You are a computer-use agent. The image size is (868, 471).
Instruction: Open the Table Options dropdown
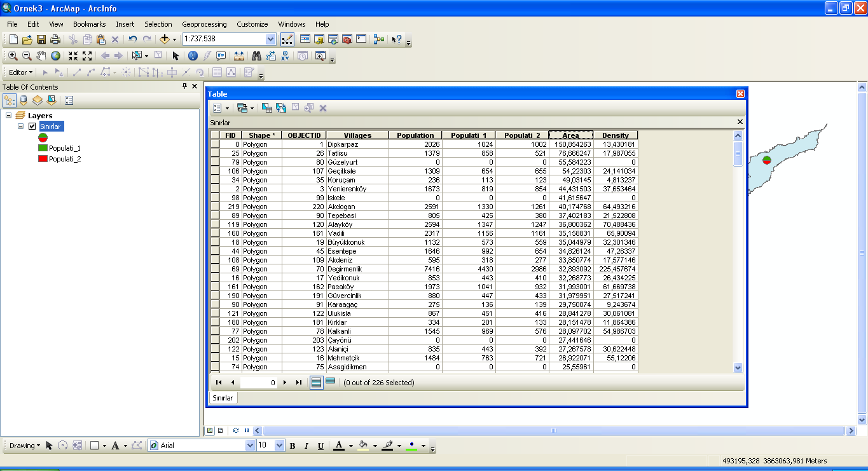coord(221,108)
